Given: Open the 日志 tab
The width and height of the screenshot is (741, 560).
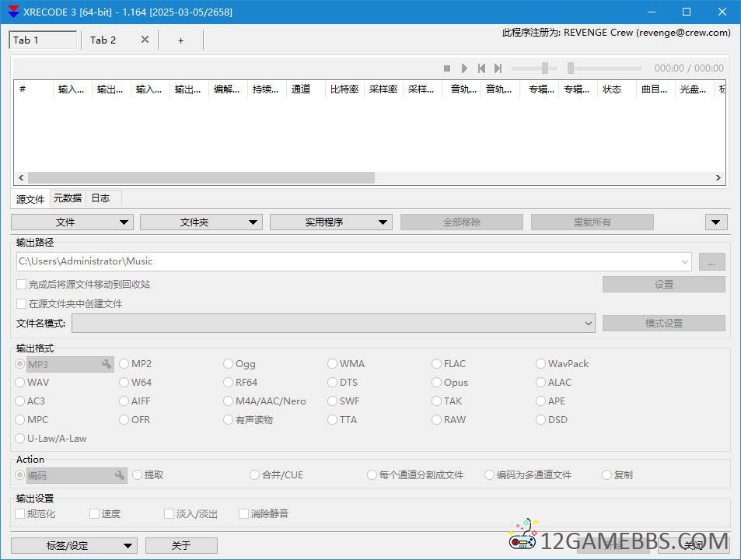Looking at the screenshot, I should pos(100,198).
